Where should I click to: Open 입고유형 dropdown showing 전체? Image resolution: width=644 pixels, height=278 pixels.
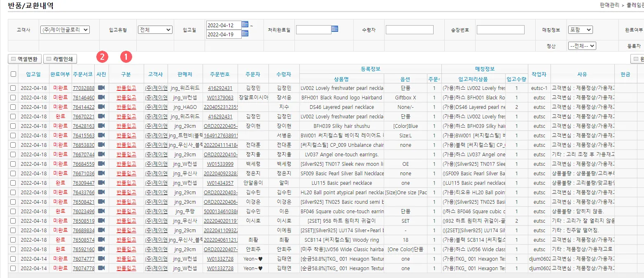pos(155,30)
